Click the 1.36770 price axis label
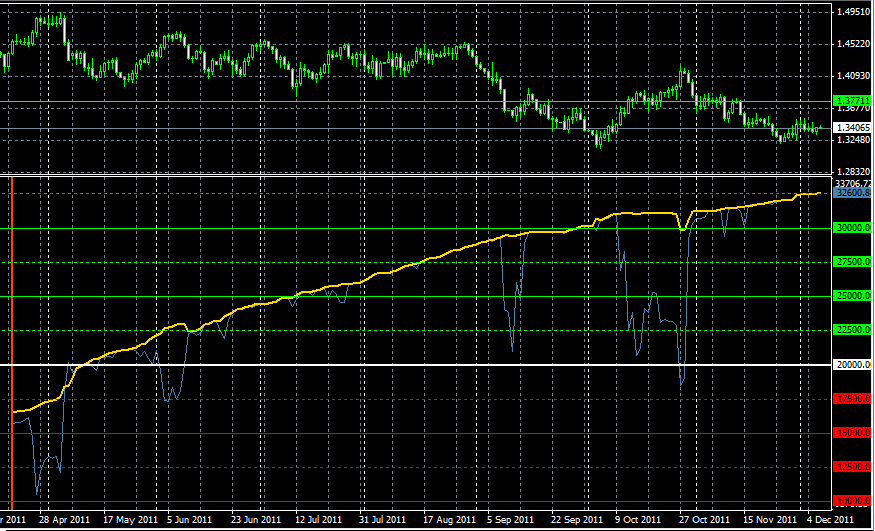875x531 pixels. (853, 108)
